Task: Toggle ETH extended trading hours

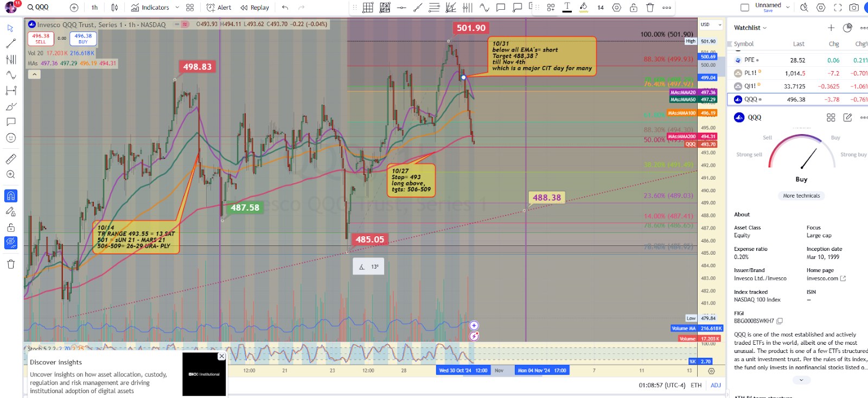Action: coord(696,385)
